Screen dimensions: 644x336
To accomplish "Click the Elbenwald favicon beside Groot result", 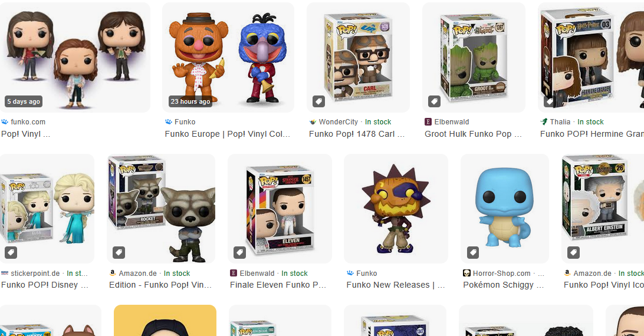I will click(x=428, y=122).
